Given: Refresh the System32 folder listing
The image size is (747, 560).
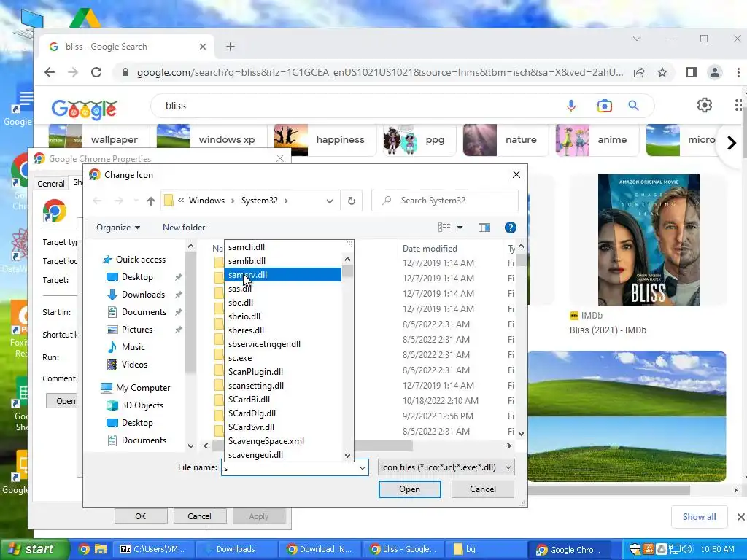Looking at the screenshot, I should pyautogui.click(x=352, y=201).
